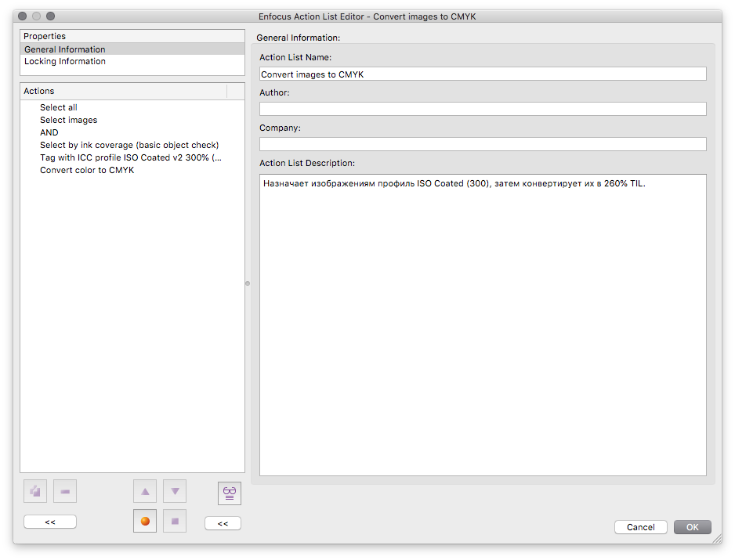Start recording with orange circle button

tap(145, 521)
